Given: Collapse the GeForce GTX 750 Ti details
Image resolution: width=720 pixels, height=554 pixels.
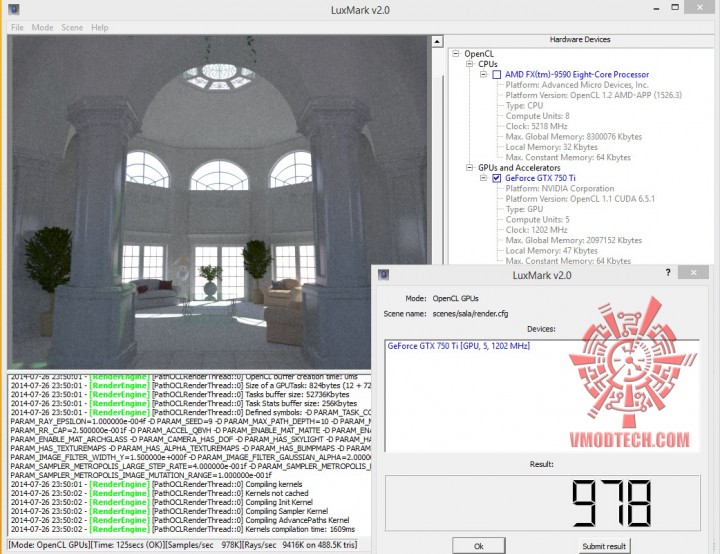Looking at the screenshot, I should (483, 178).
